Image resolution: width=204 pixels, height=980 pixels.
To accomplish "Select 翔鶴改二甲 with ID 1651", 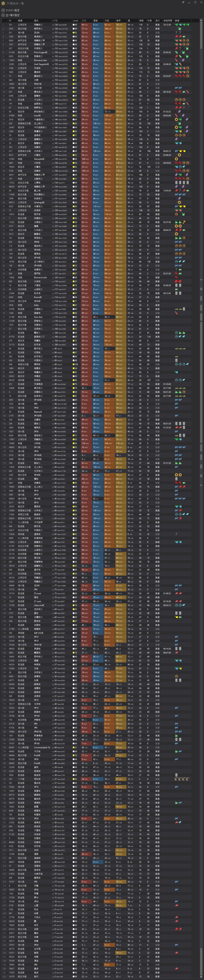I will [x=39, y=45].
